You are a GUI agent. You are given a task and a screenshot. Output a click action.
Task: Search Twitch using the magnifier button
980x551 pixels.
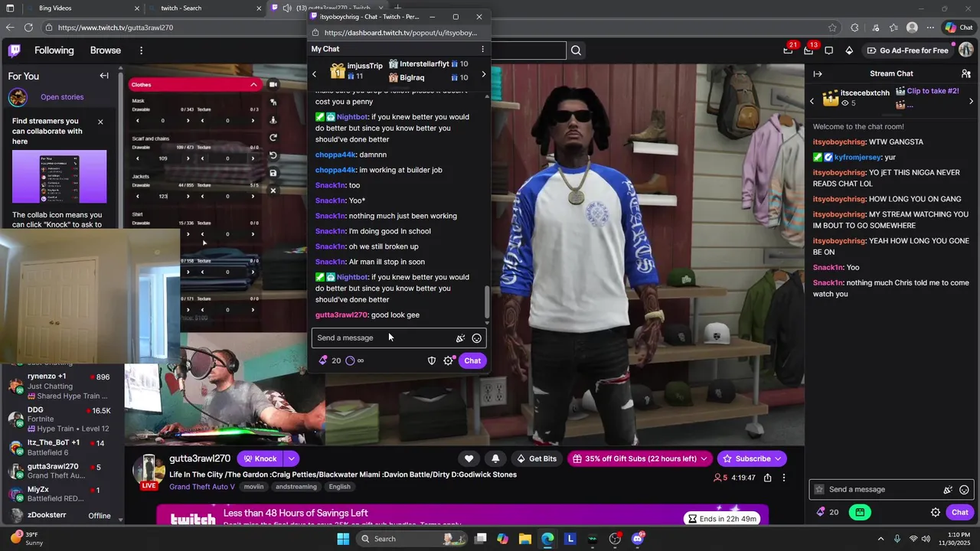[x=576, y=51]
